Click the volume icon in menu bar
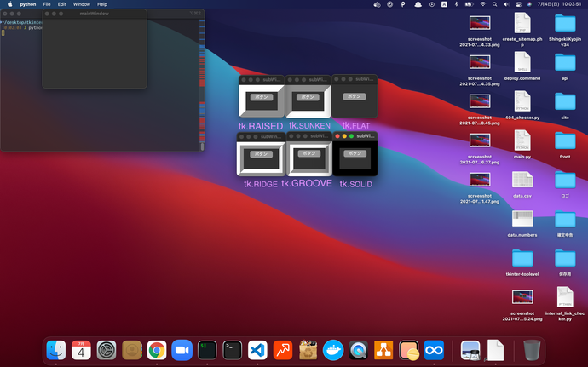 point(506,4)
